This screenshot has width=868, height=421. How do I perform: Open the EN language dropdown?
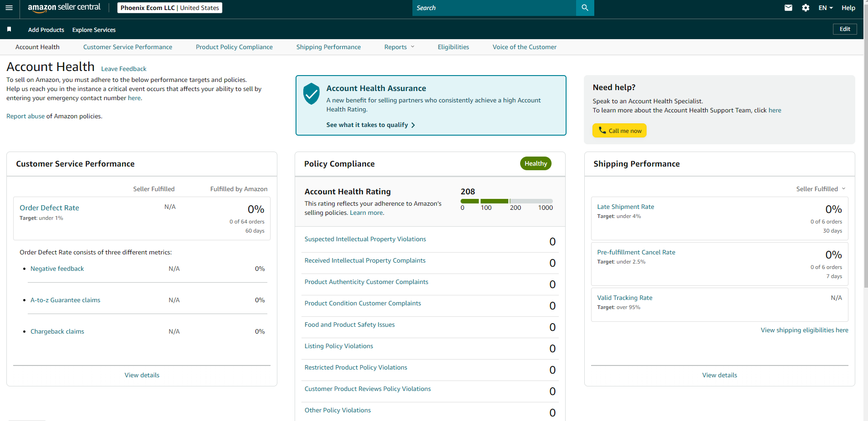click(x=826, y=8)
